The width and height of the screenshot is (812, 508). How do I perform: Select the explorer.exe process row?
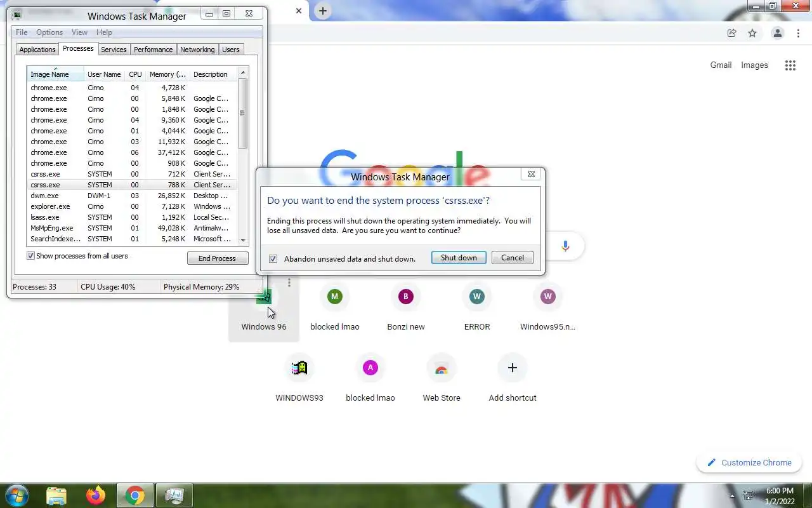[x=132, y=206]
